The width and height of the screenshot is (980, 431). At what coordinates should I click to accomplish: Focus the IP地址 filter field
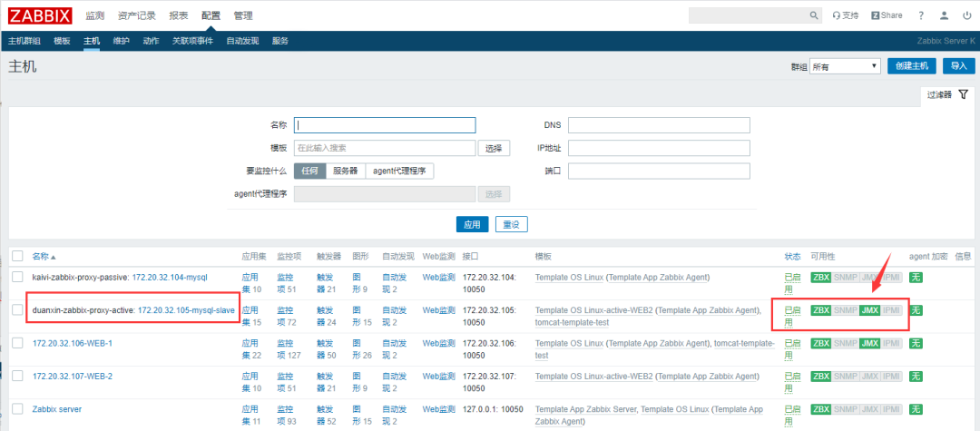click(659, 148)
